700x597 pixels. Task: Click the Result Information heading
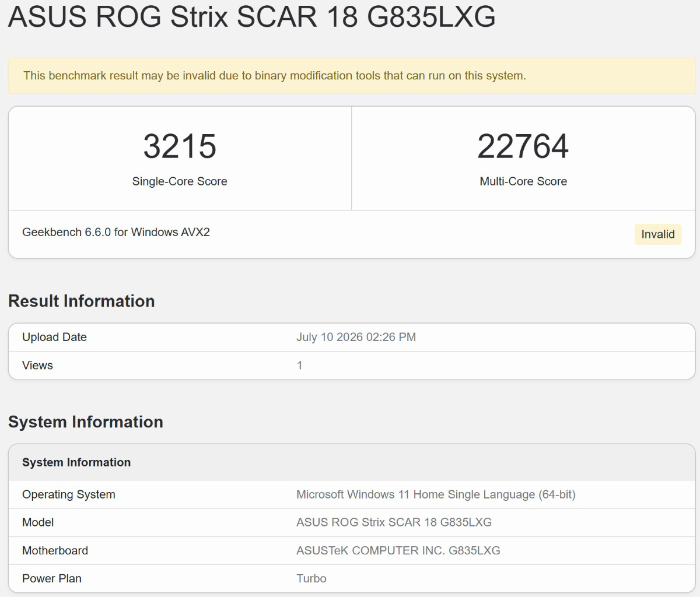pos(82,301)
